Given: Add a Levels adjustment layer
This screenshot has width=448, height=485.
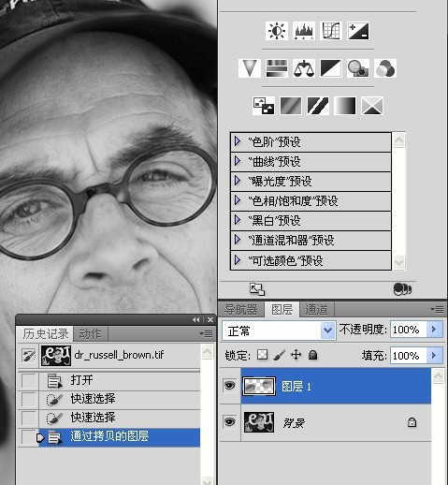Looking at the screenshot, I should (304, 31).
